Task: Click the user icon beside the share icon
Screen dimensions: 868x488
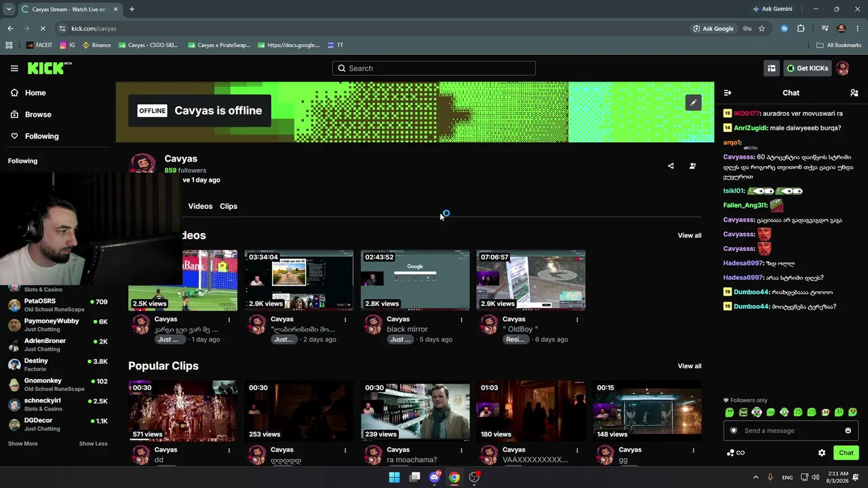Action: pyautogui.click(x=692, y=166)
